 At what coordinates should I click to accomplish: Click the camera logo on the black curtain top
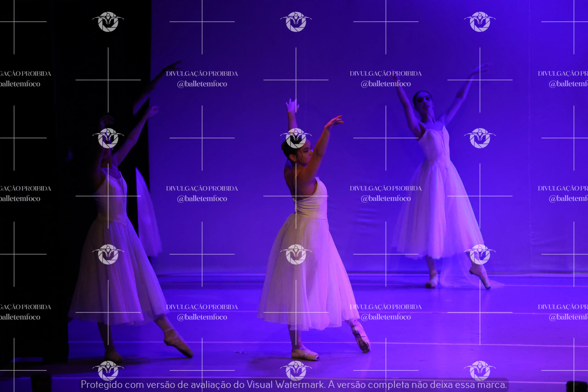pos(108,22)
